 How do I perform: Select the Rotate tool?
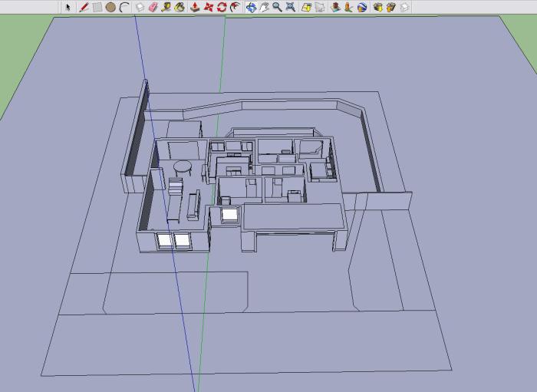tap(222, 7)
